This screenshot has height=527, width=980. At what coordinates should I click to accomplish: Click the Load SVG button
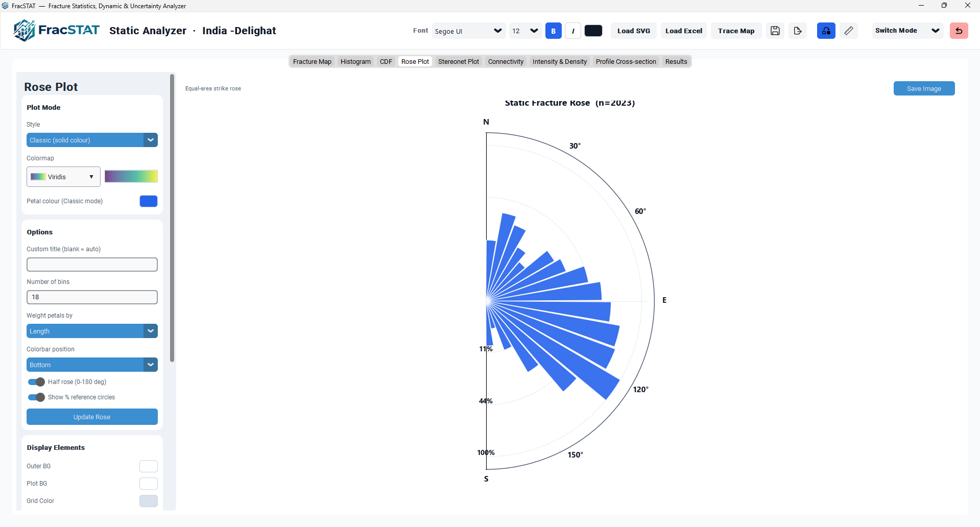point(634,31)
